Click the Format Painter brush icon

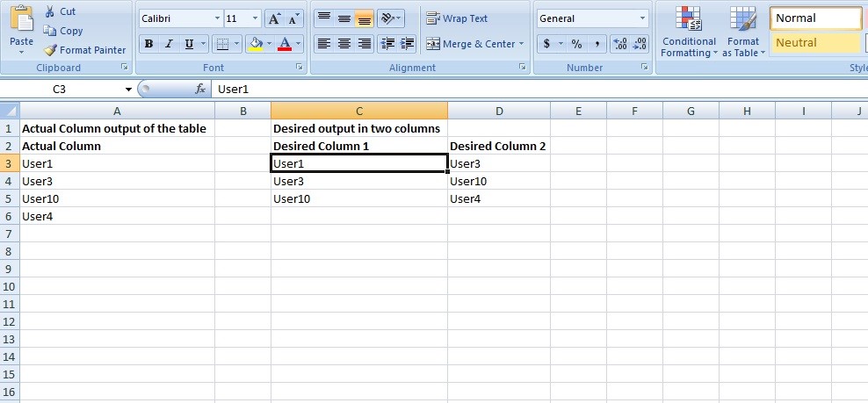[x=50, y=50]
